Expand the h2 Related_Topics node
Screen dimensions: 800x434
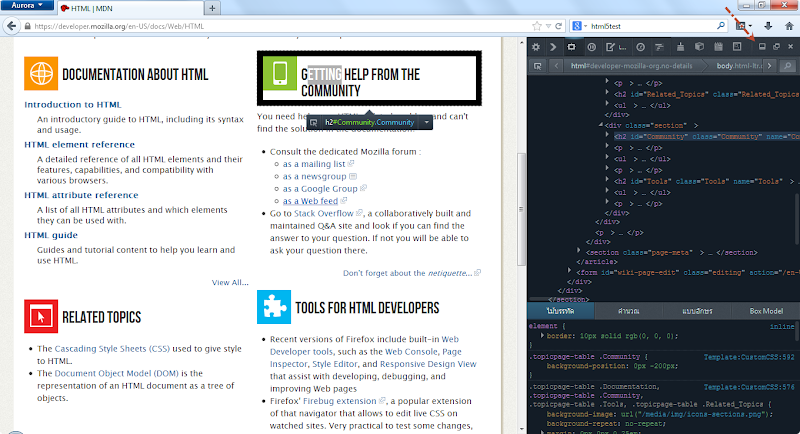point(607,93)
